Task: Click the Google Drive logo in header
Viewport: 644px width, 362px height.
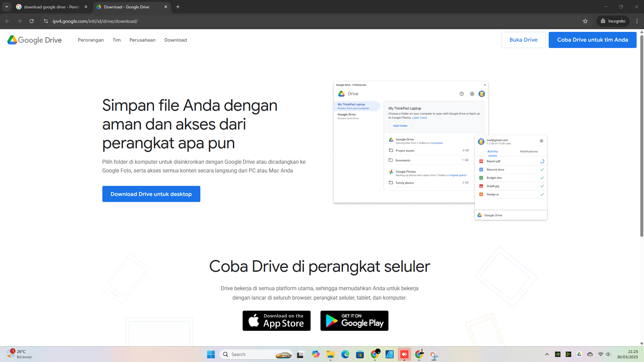Action: click(35, 40)
